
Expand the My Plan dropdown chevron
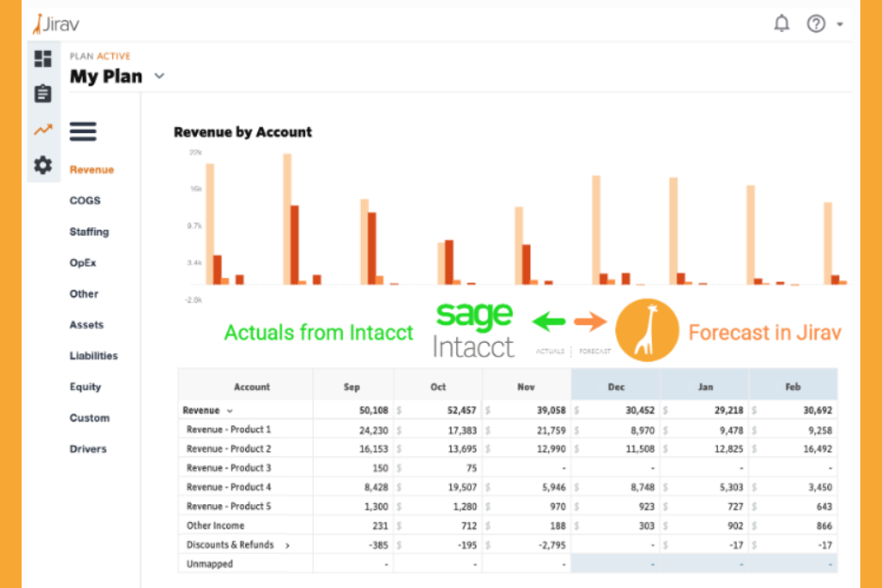pyautogui.click(x=159, y=76)
